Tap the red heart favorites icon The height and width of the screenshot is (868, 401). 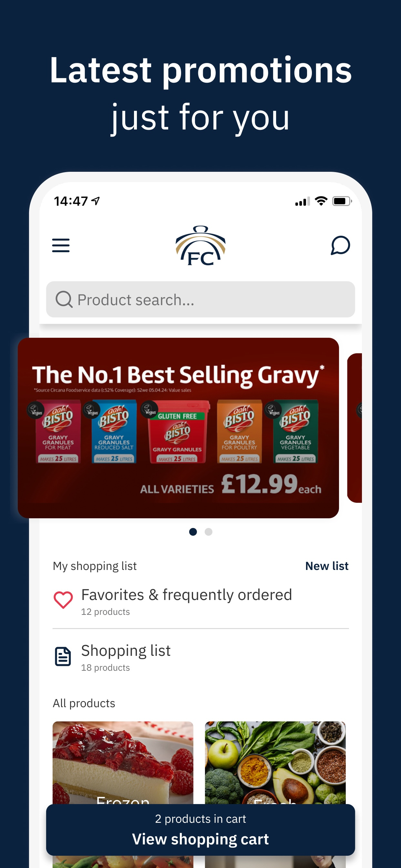click(x=63, y=600)
